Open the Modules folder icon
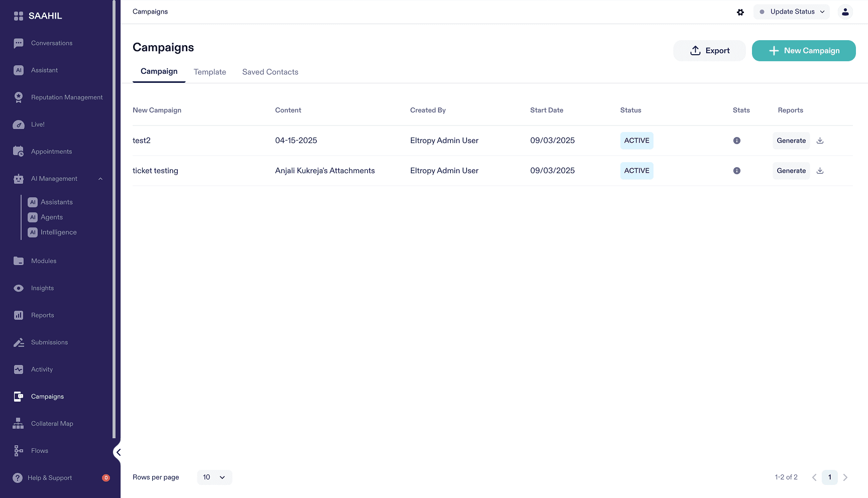This screenshot has width=868, height=498. 19,261
